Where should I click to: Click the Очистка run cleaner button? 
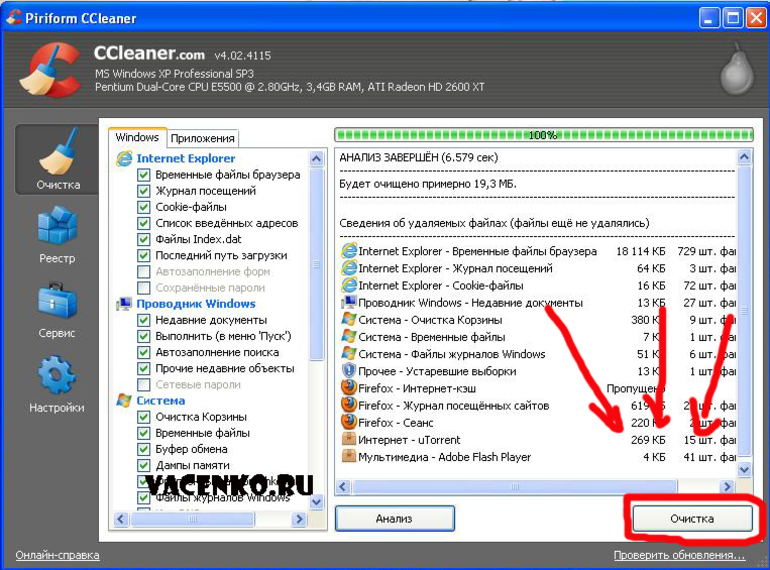[692, 518]
